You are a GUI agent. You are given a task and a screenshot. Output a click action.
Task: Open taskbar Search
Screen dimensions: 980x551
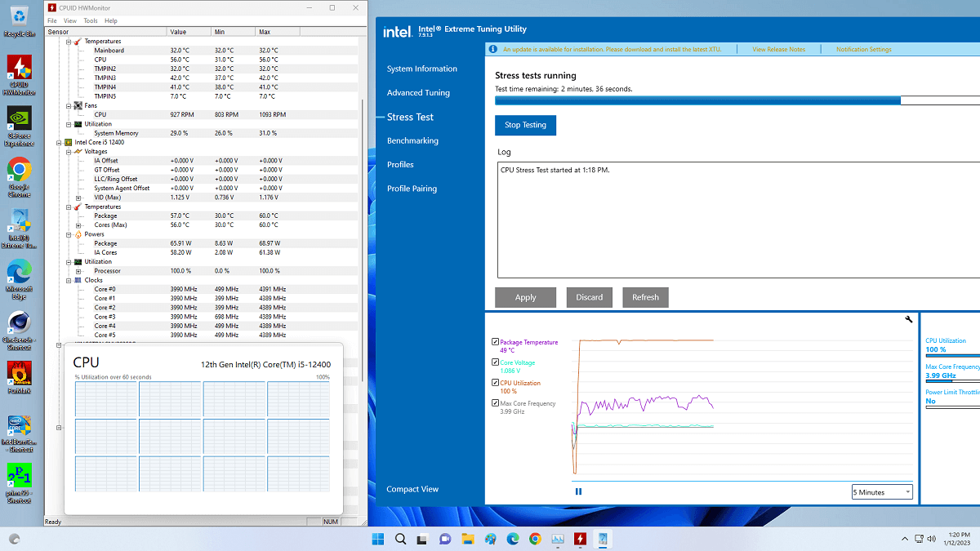click(401, 539)
